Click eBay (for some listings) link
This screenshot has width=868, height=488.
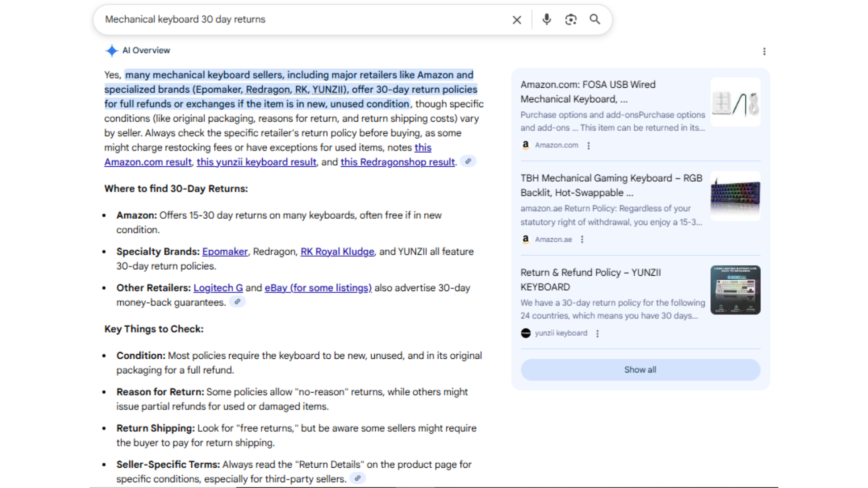click(318, 288)
